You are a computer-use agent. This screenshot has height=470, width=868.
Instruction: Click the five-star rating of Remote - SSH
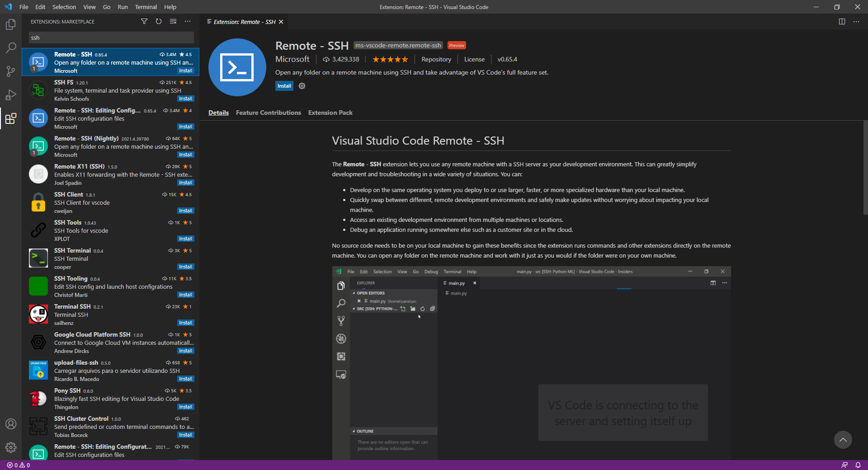pos(390,59)
